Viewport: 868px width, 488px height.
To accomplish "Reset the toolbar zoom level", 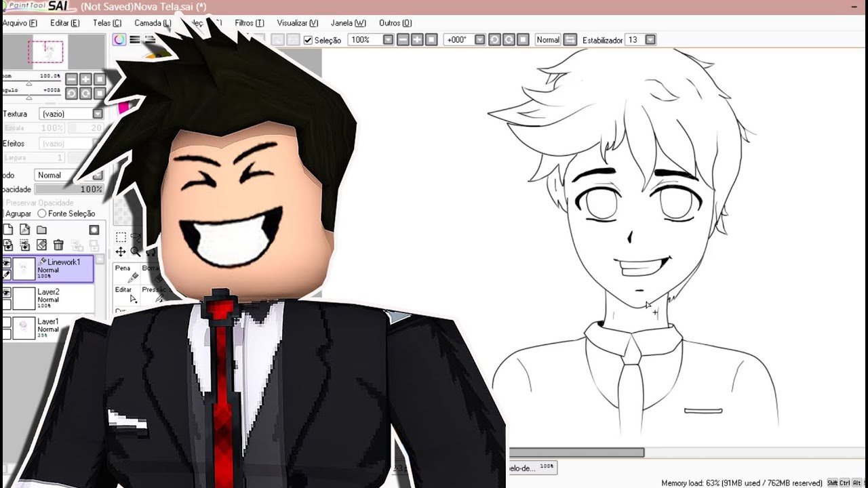I will pos(431,40).
